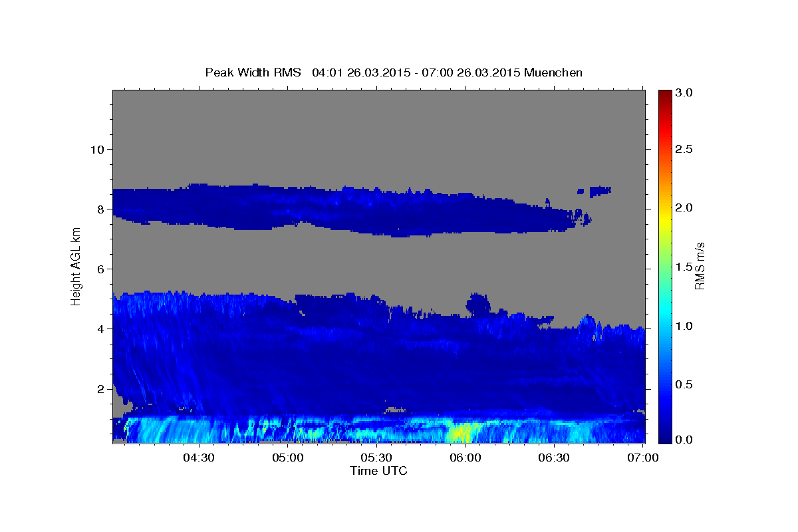Click the 05:00 time tick label
The width and height of the screenshot is (798, 532).
tap(288, 458)
